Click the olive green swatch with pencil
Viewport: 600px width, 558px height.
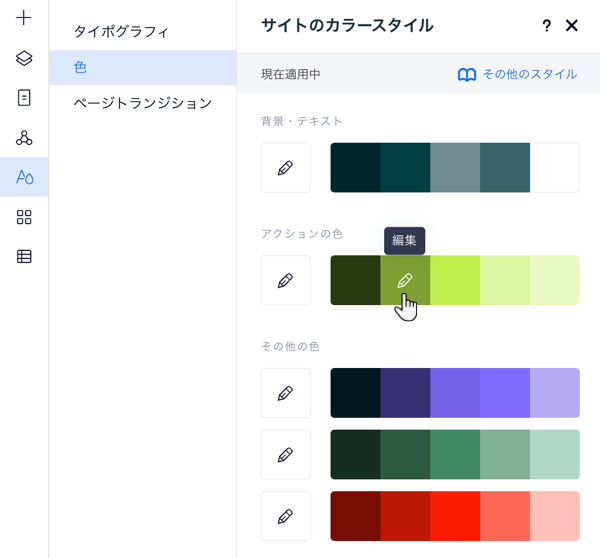(405, 280)
